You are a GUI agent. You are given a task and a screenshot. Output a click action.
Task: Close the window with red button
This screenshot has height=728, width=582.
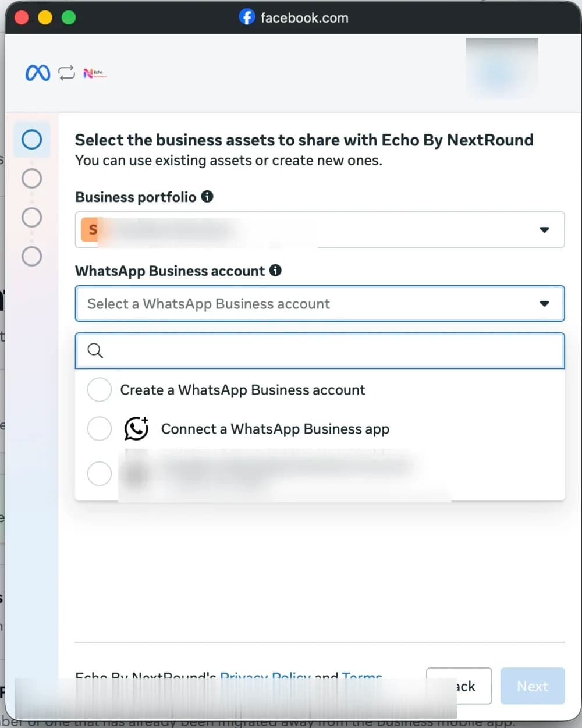[x=22, y=17]
